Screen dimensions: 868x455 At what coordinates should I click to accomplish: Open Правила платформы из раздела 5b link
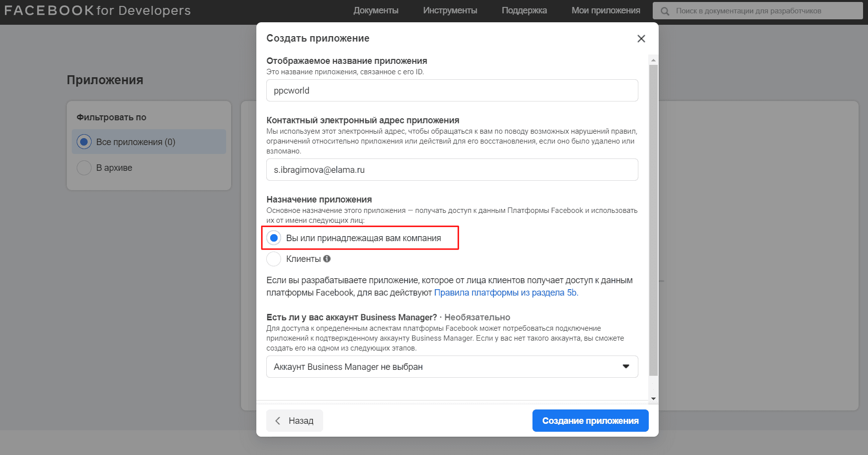506,293
